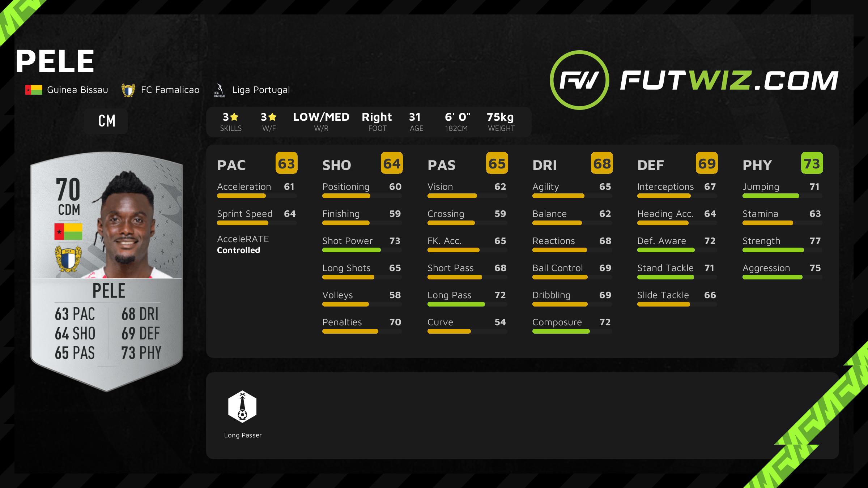Click the 'Dribbling' stat label
This screenshot has width=868, height=488.
point(551,295)
